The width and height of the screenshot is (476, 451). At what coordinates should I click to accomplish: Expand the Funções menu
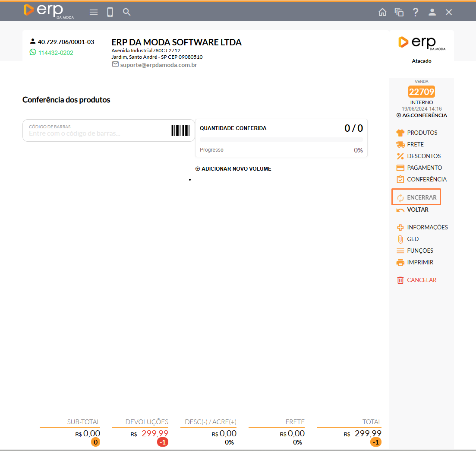click(x=419, y=251)
